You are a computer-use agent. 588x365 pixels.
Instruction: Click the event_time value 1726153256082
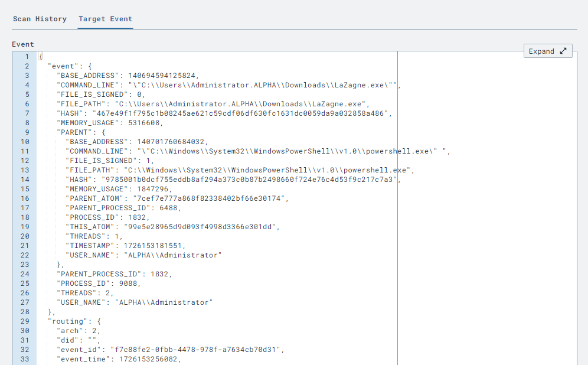(x=148, y=359)
